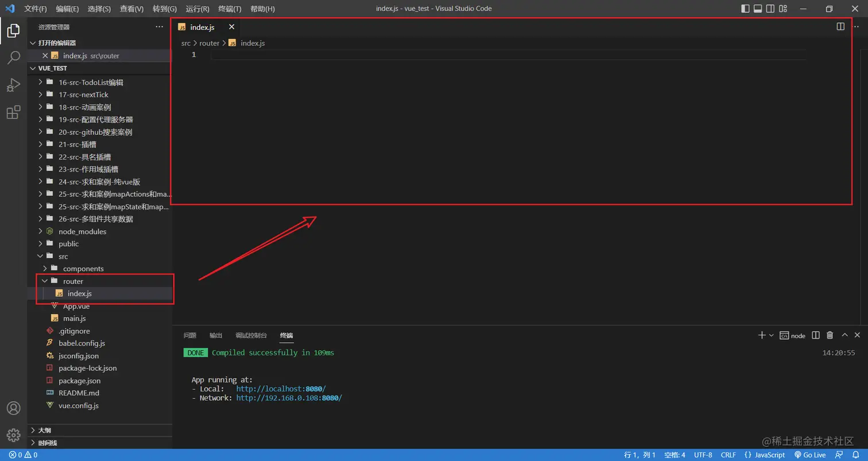The height and width of the screenshot is (461, 868).
Task: Create a new terminal with plus icon
Action: (762, 335)
